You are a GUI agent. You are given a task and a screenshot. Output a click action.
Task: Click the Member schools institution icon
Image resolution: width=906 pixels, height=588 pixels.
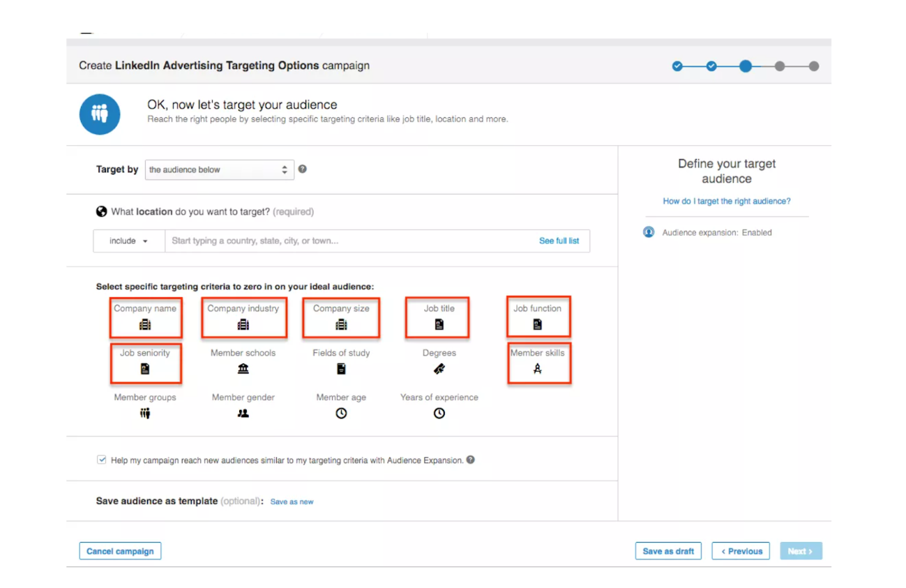pos(243,369)
